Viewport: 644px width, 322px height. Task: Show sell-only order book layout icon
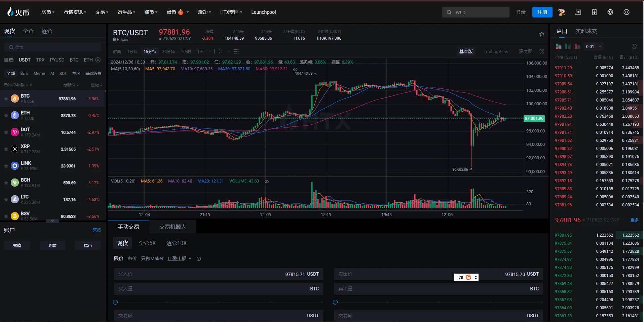coord(577,46)
